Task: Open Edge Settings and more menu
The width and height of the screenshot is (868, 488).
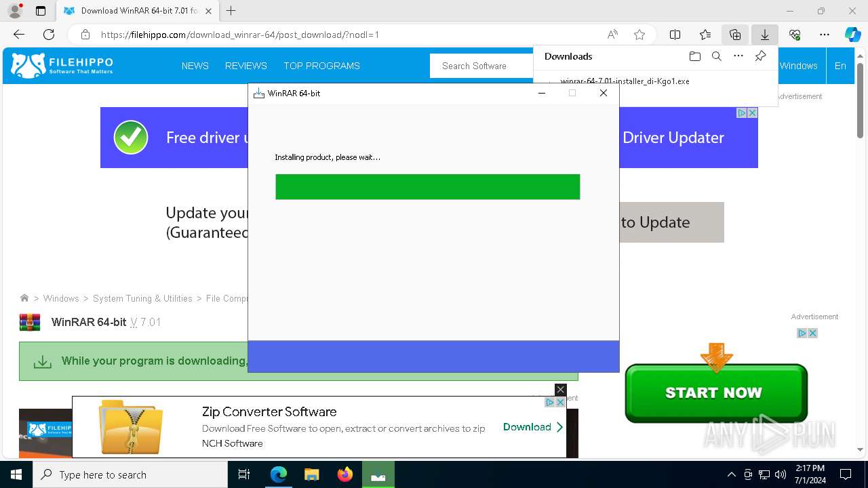Action: tap(825, 35)
